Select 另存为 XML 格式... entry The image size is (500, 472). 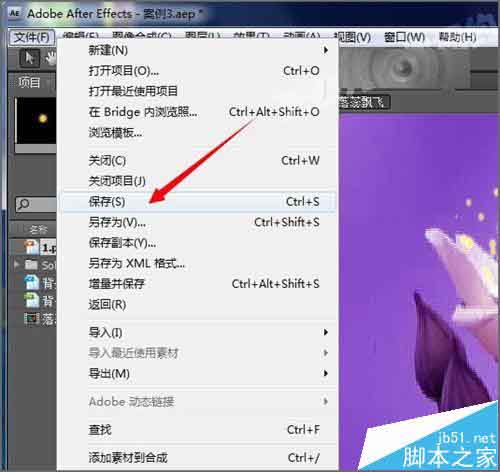tap(197, 264)
